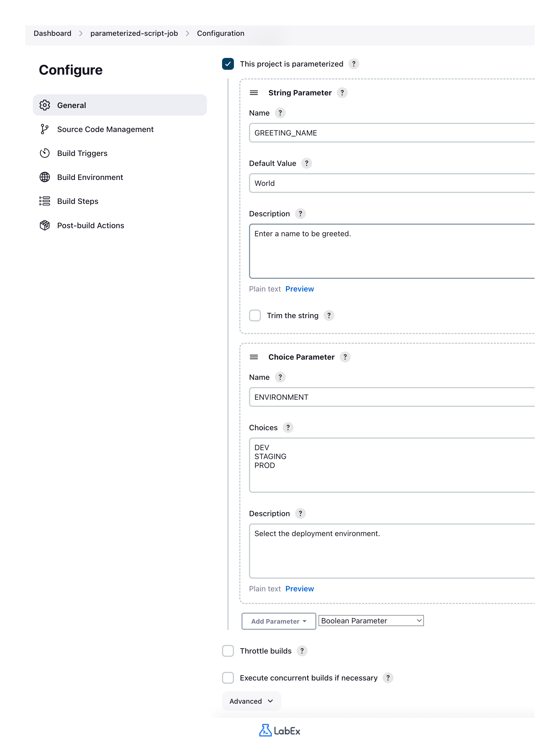Open Build Environment via globe icon
Image resolution: width=560 pixels, height=743 pixels.
coord(45,177)
